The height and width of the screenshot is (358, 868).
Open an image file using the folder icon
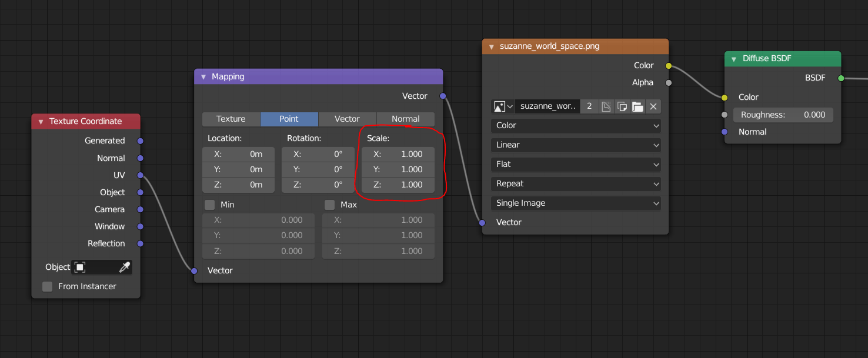[x=637, y=106]
